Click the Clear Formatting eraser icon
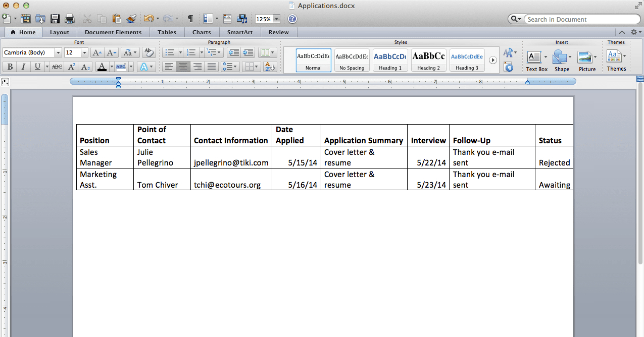Screen dimensions: 644x337 click(148, 52)
